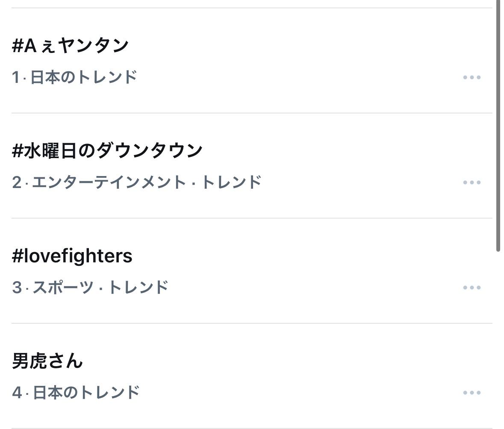Viewport: 504px width, 429px height.
Task: Click the scrollbar track below the thumb
Action: [498, 342]
